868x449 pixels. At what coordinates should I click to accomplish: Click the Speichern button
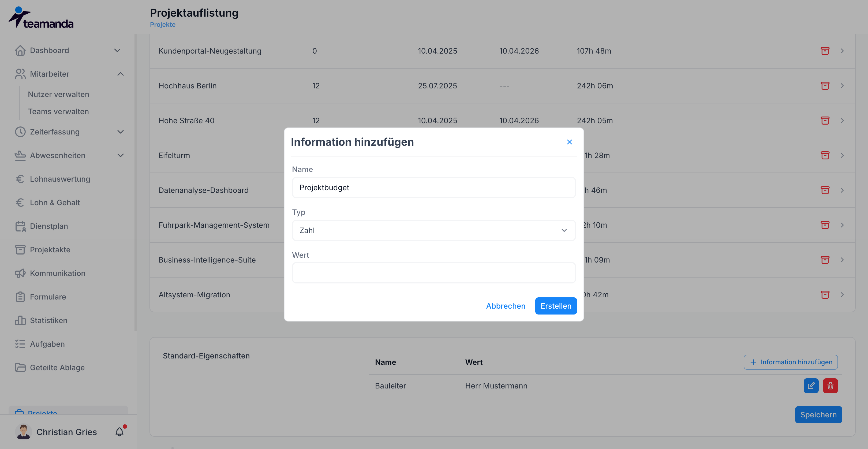click(818, 415)
